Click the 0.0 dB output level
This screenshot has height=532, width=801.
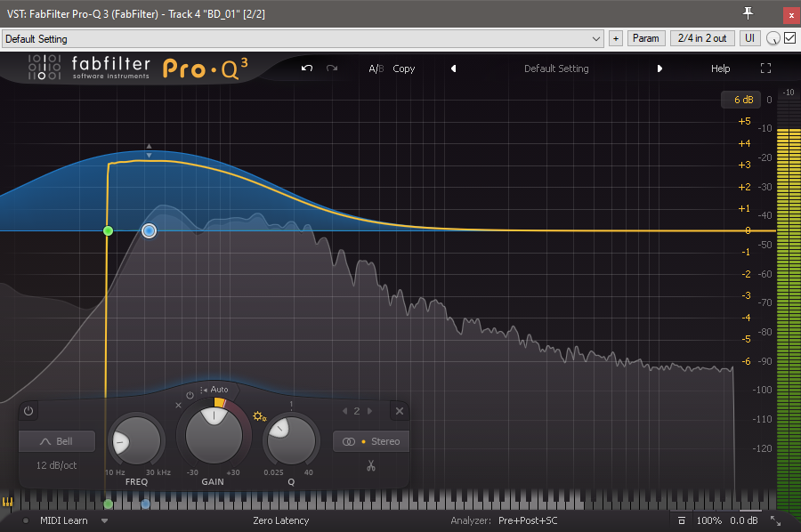point(744,520)
